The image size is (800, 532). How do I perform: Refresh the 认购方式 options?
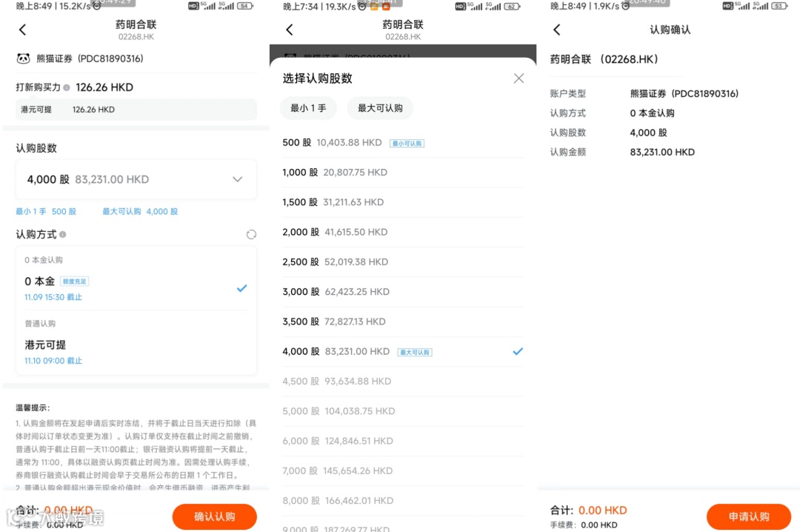click(x=251, y=234)
